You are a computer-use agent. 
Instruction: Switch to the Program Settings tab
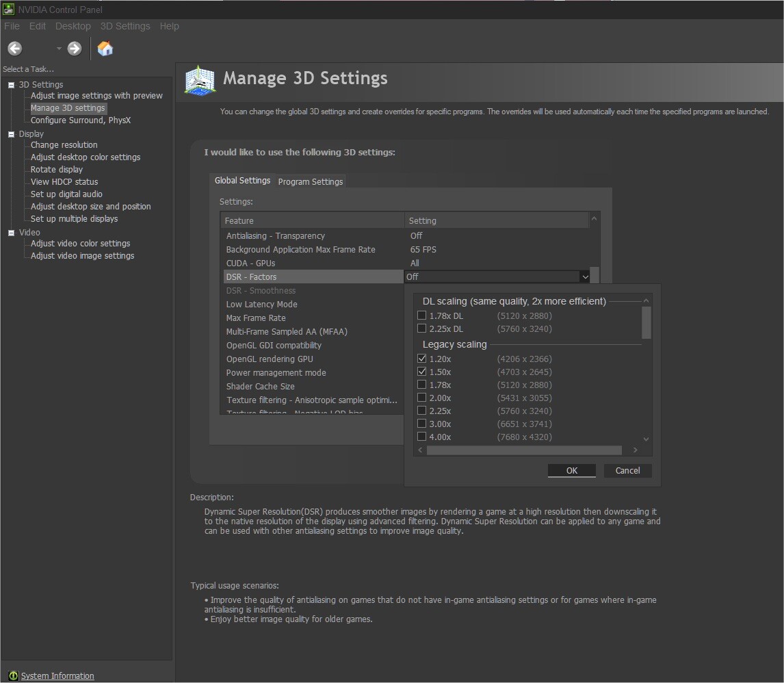pos(311,181)
